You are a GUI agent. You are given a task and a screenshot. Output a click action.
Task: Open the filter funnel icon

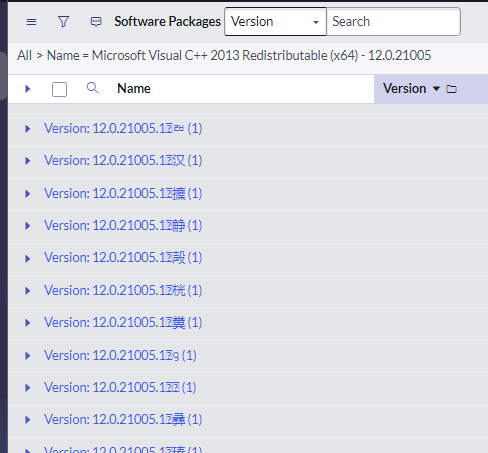(x=63, y=22)
